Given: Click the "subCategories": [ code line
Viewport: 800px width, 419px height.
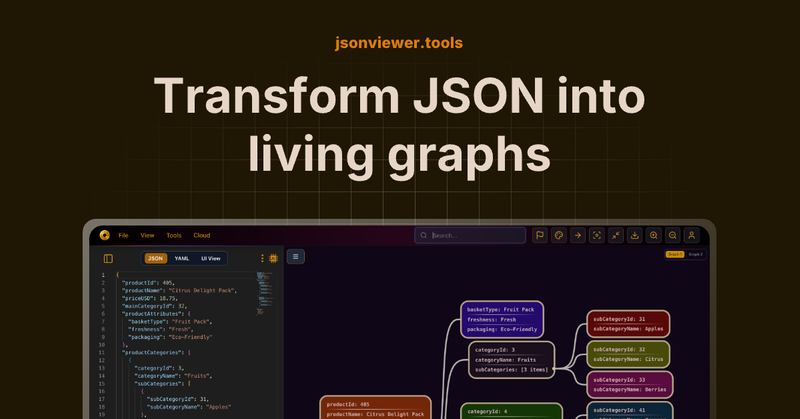Looking at the screenshot, I should (x=162, y=384).
